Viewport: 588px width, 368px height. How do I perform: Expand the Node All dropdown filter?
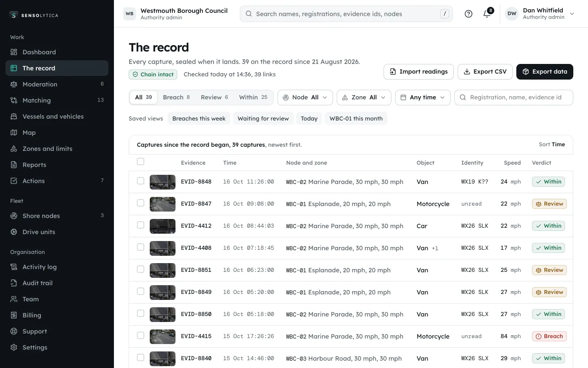point(305,98)
